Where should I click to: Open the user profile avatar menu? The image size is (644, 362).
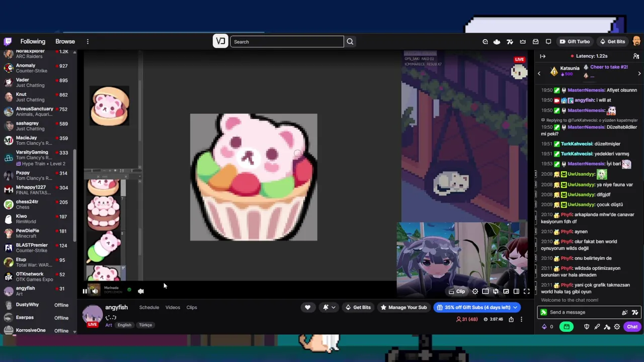(x=637, y=41)
